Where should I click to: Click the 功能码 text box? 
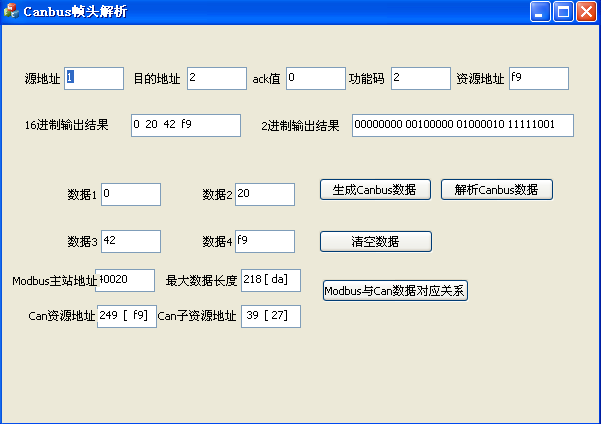[x=420, y=78]
